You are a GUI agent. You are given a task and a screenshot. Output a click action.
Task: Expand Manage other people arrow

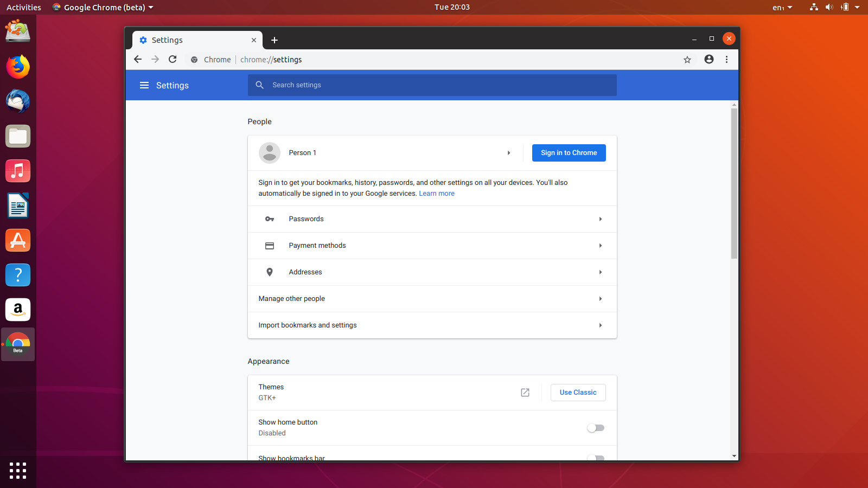(x=601, y=299)
